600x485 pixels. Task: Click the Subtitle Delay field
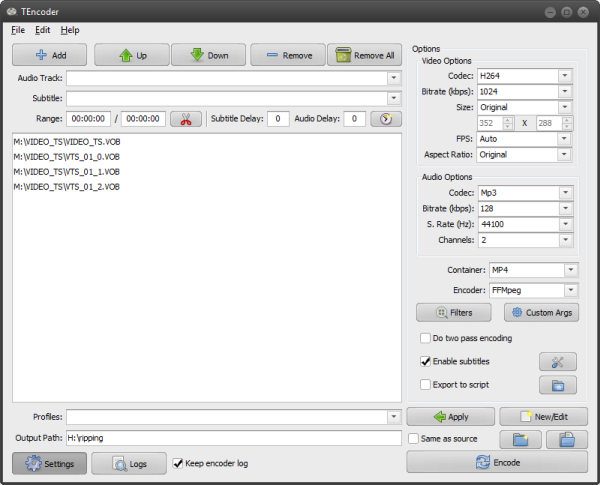[x=278, y=119]
